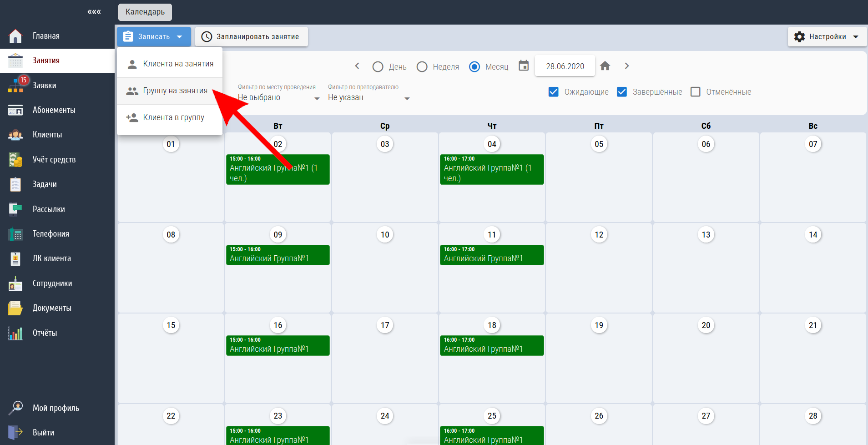
Task: Go to next month with right chevron
Action: [627, 66]
